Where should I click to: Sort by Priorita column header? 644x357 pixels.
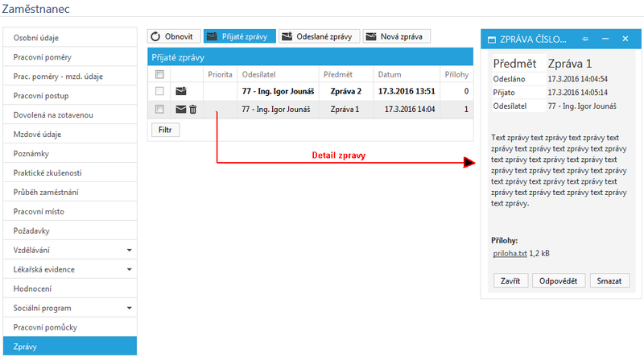pos(220,74)
